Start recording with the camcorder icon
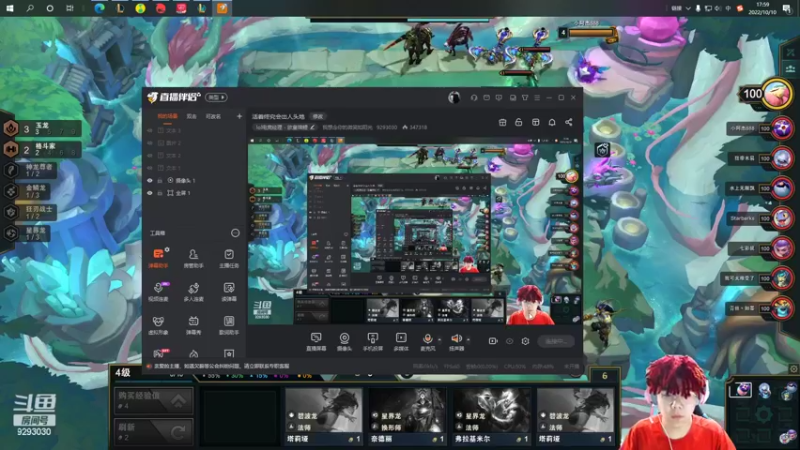Viewport: 800px width, 450px height. click(493, 341)
